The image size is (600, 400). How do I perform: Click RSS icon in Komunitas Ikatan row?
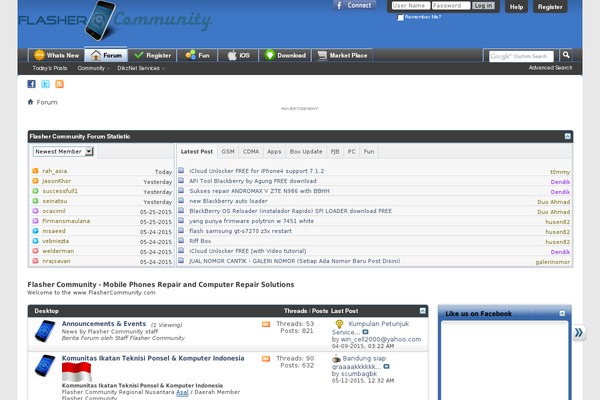tap(266, 359)
